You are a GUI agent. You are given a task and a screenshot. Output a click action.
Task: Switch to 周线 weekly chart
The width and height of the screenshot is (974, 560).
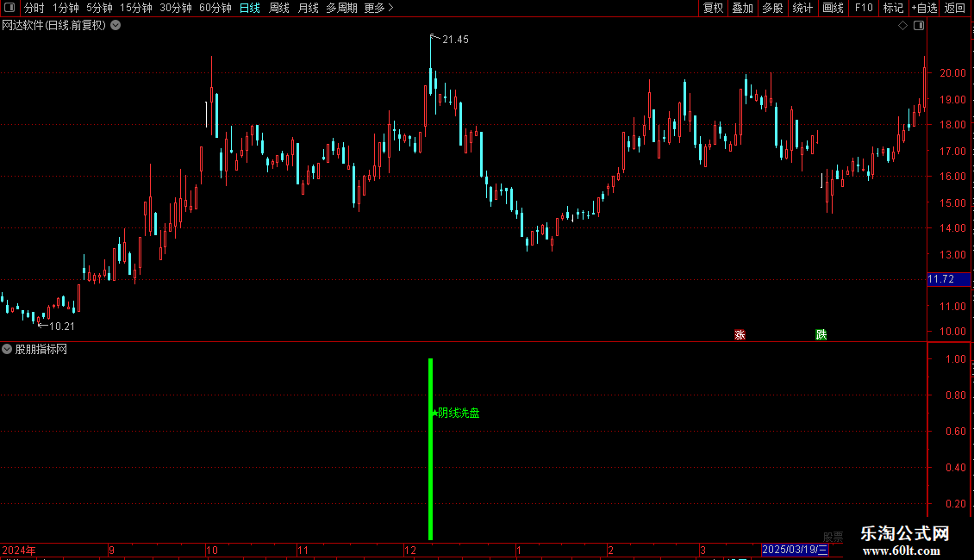279,8
